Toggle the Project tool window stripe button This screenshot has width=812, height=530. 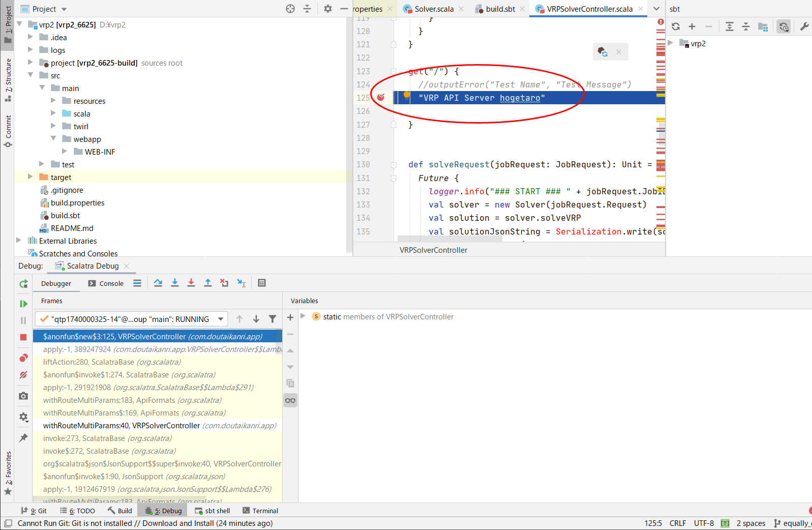[x=8, y=25]
